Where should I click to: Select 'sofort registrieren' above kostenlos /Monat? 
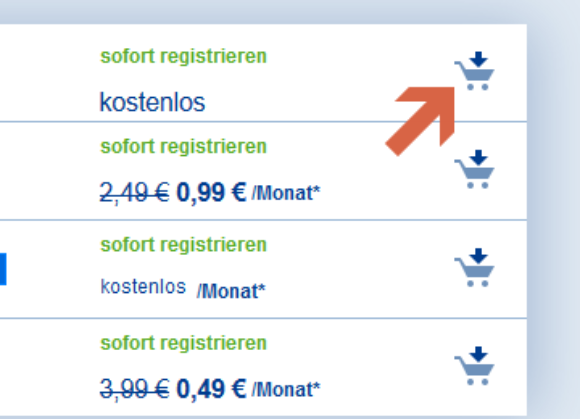coord(183,245)
